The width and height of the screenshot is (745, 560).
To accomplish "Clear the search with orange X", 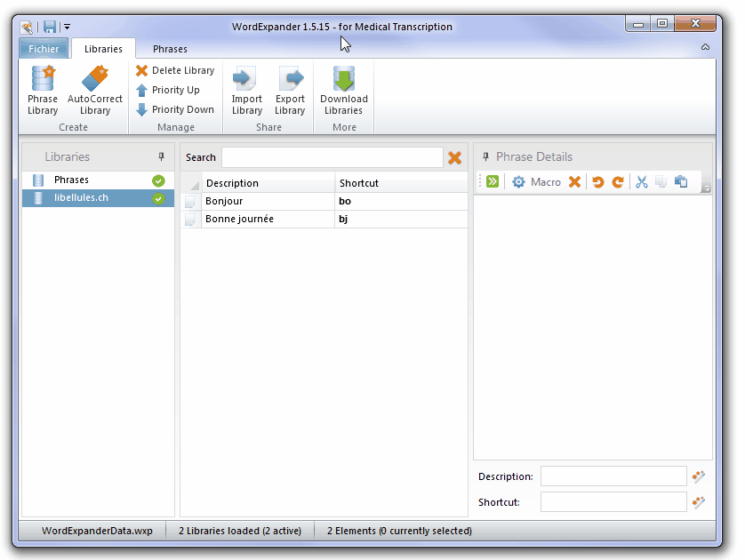I will pos(454,157).
